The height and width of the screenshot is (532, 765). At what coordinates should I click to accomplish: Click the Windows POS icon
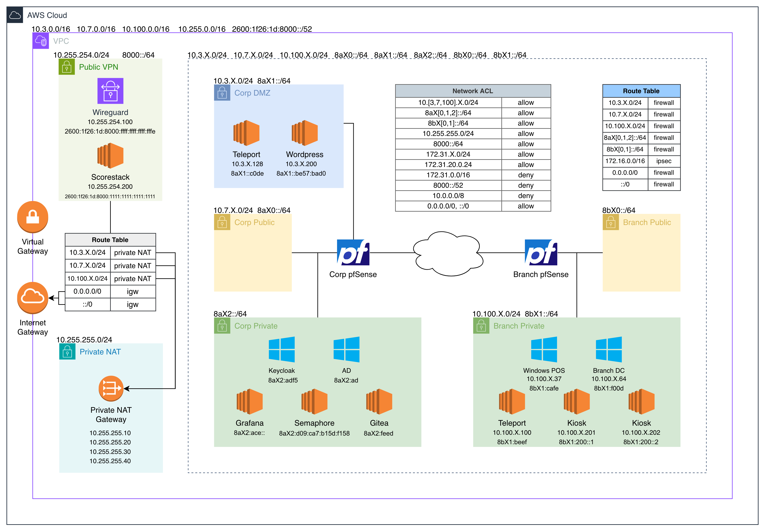point(544,349)
